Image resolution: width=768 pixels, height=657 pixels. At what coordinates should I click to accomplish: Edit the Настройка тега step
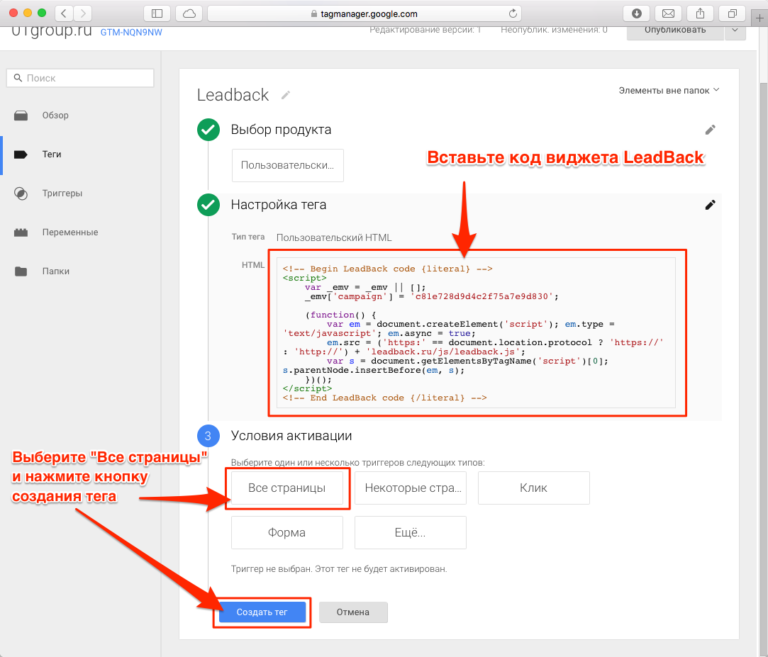tap(710, 205)
